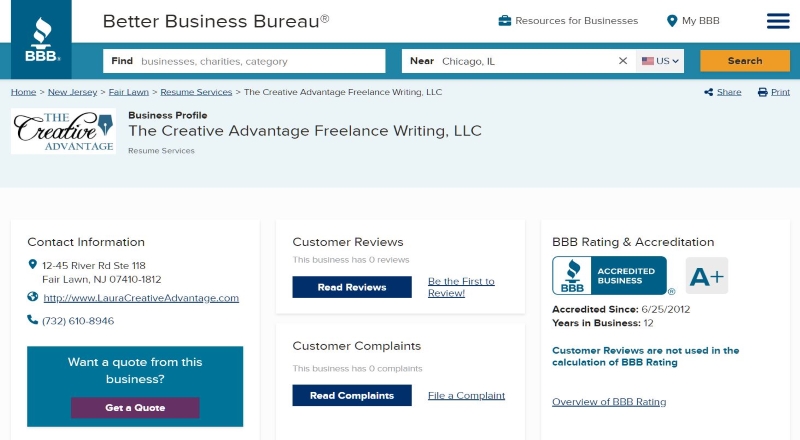Go to Resume Services breadcrumb
The width and height of the screenshot is (800, 440).
(196, 92)
